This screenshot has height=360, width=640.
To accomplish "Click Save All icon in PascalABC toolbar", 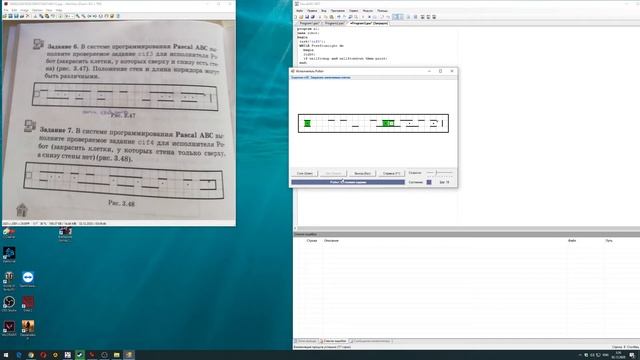I will (313, 17).
